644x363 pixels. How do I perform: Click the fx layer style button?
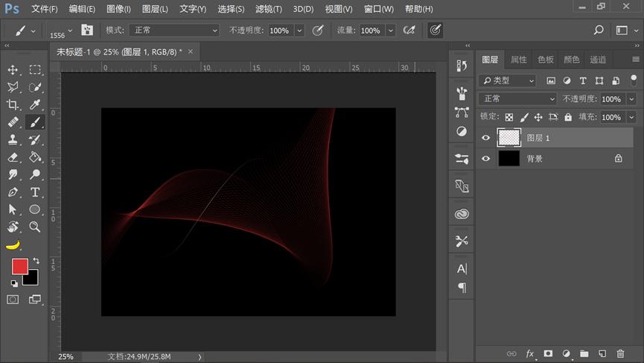click(530, 353)
